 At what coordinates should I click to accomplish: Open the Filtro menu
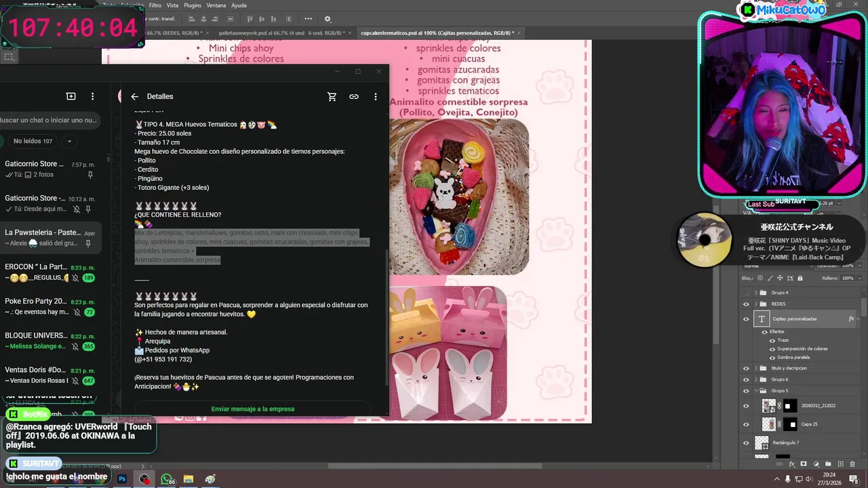155,5
